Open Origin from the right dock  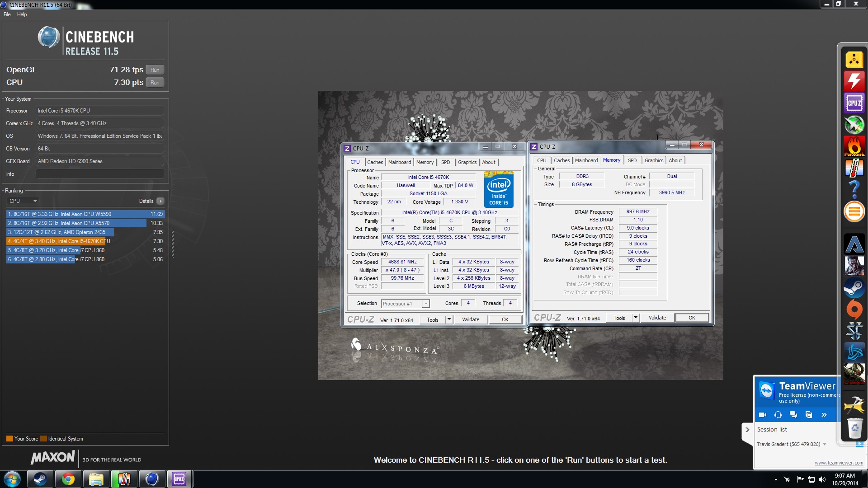(854, 310)
